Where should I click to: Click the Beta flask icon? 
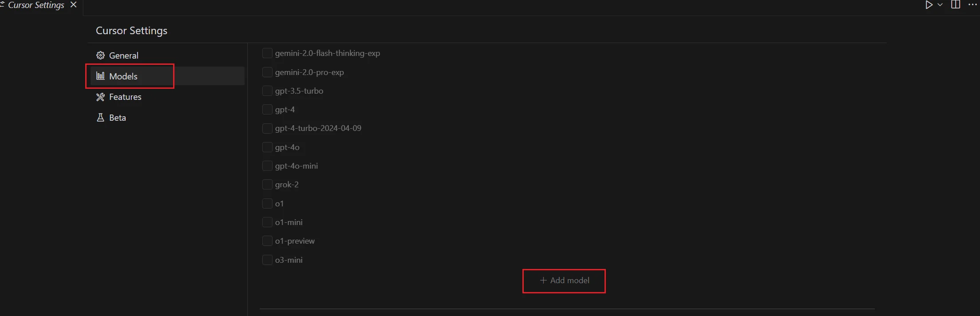point(100,118)
